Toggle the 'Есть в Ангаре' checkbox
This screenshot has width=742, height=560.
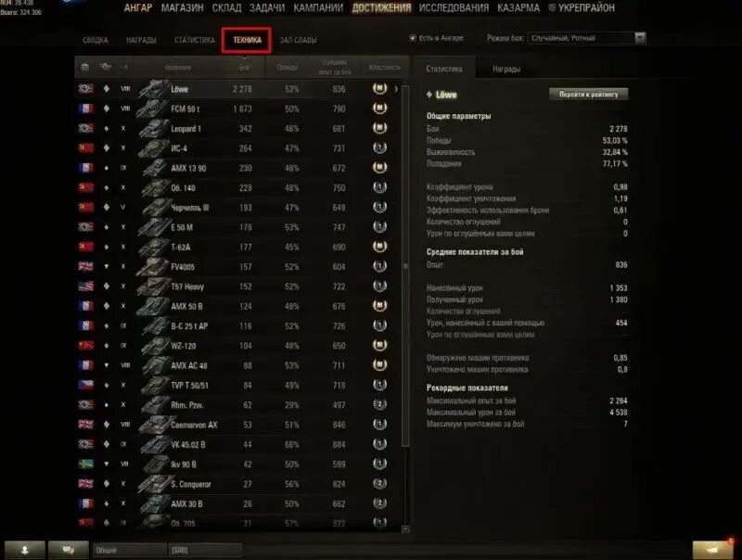click(413, 38)
